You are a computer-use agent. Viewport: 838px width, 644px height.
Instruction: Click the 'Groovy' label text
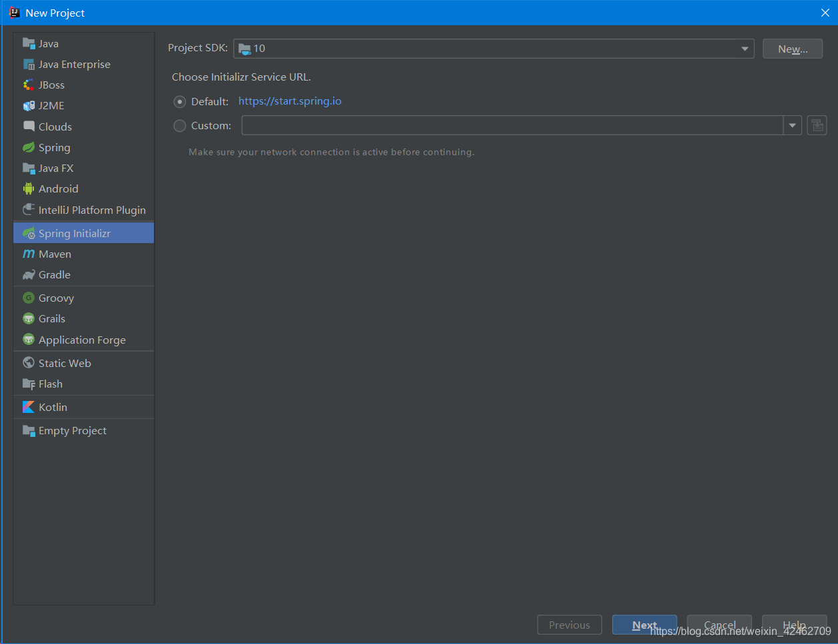click(56, 298)
